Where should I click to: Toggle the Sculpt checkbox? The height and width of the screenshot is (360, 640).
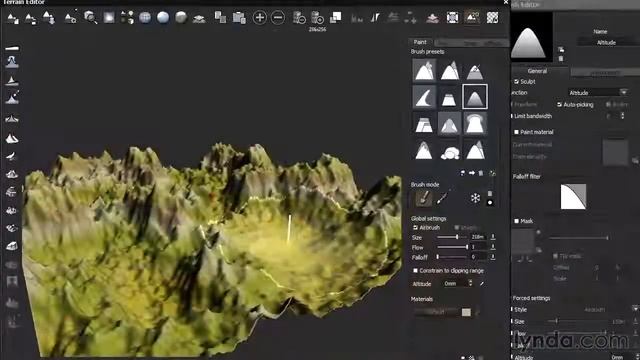(x=516, y=82)
